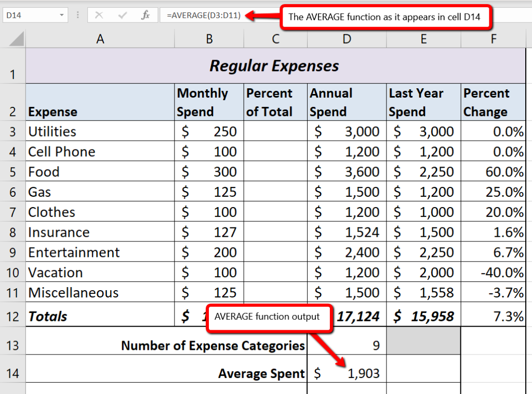The height and width of the screenshot is (394, 532).
Task: Select the 6.7% percent change cell
Action: pyautogui.click(x=494, y=252)
